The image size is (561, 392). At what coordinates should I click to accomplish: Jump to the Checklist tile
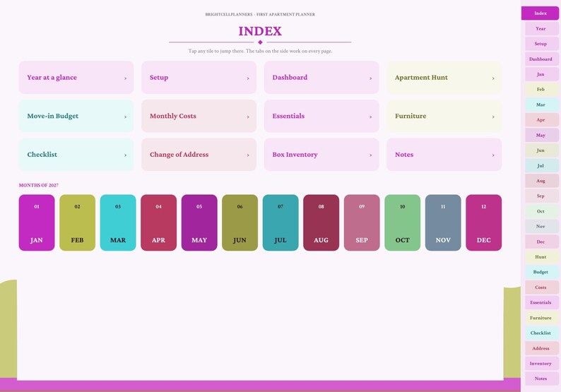(x=76, y=155)
